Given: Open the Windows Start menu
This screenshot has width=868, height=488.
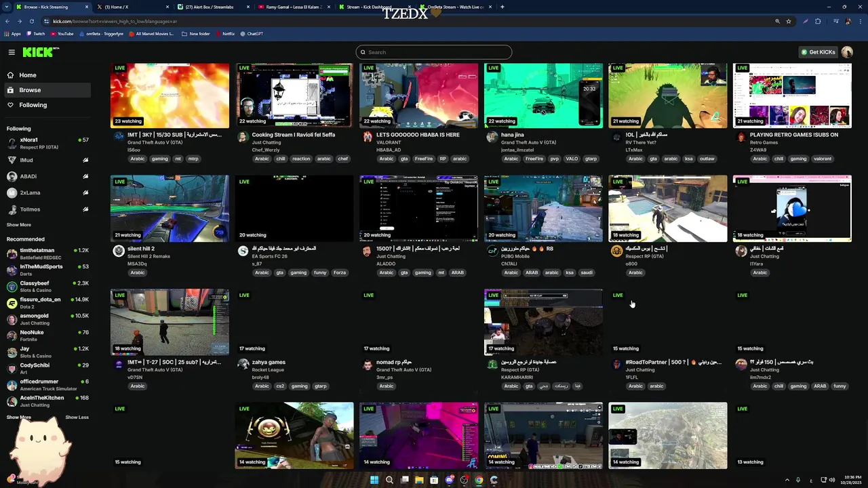Looking at the screenshot, I should pyautogui.click(x=374, y=480).
